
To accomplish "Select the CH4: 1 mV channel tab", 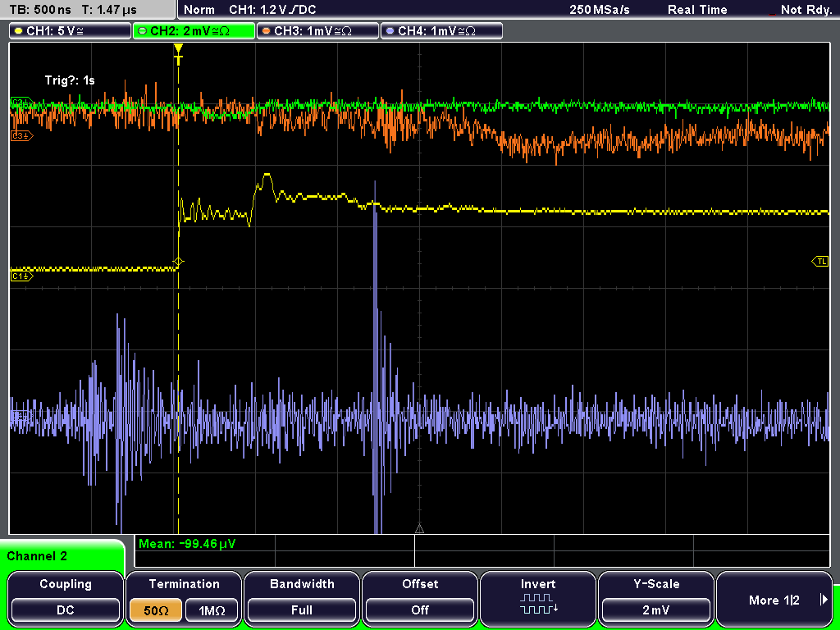I will [441, 30].
